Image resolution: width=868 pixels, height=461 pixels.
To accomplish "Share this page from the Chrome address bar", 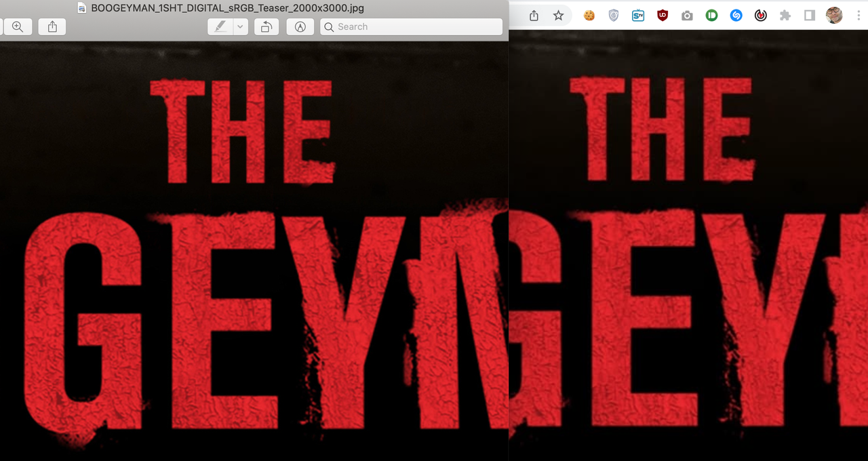I will [x=534, y=15].
